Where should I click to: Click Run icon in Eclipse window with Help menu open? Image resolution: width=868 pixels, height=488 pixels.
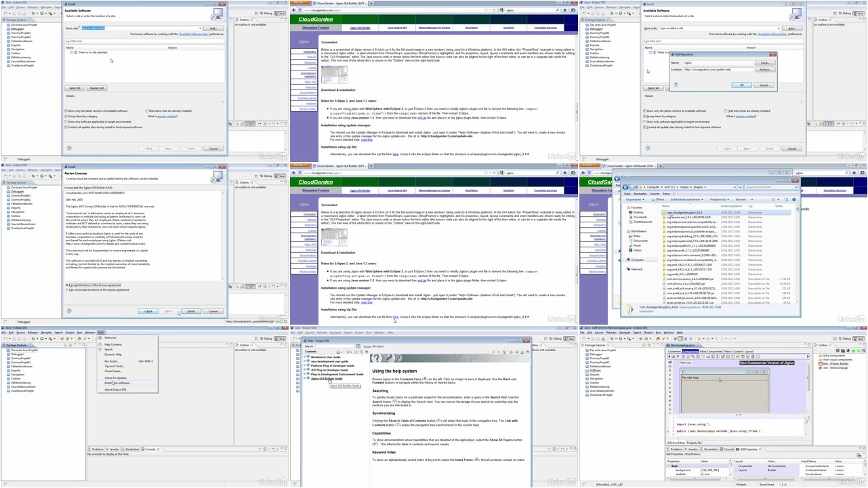click(42, 339)
